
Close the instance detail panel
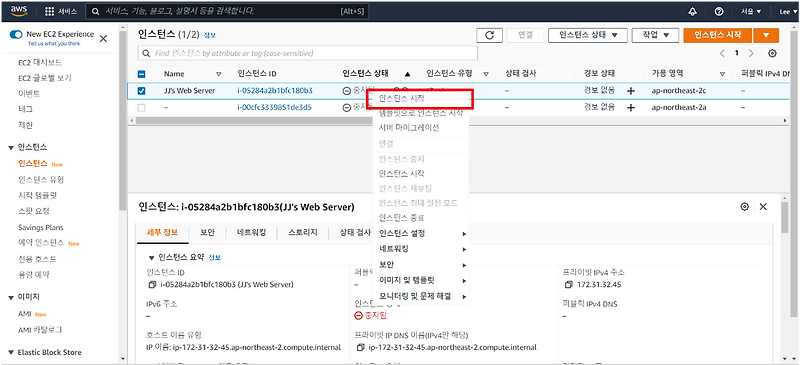tap(763, 207)
